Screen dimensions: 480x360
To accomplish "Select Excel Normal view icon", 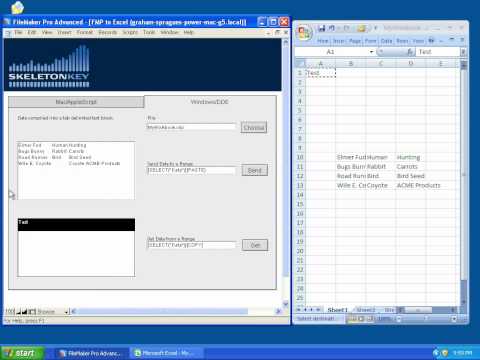I will point(351,319).
